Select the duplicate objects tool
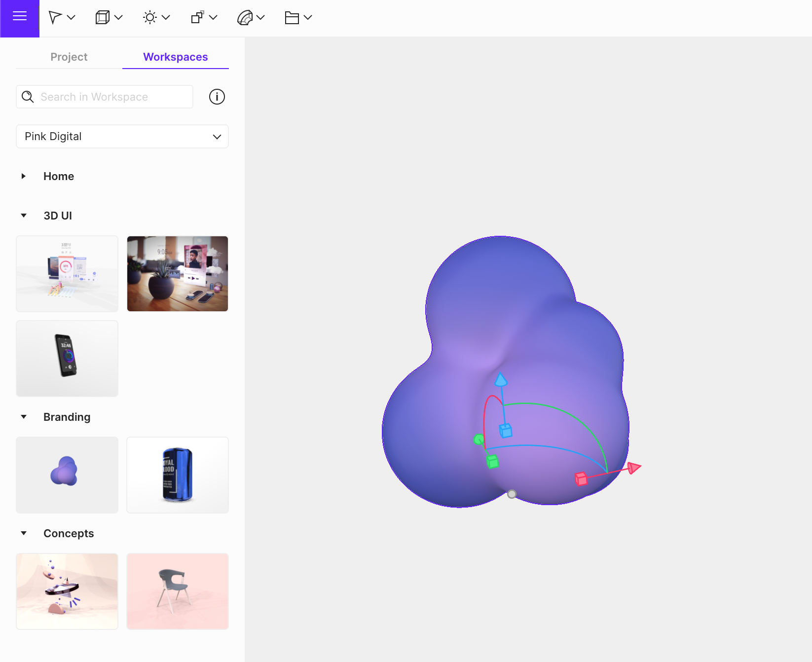Screen dimensions: 812x662 pos(197,17)
